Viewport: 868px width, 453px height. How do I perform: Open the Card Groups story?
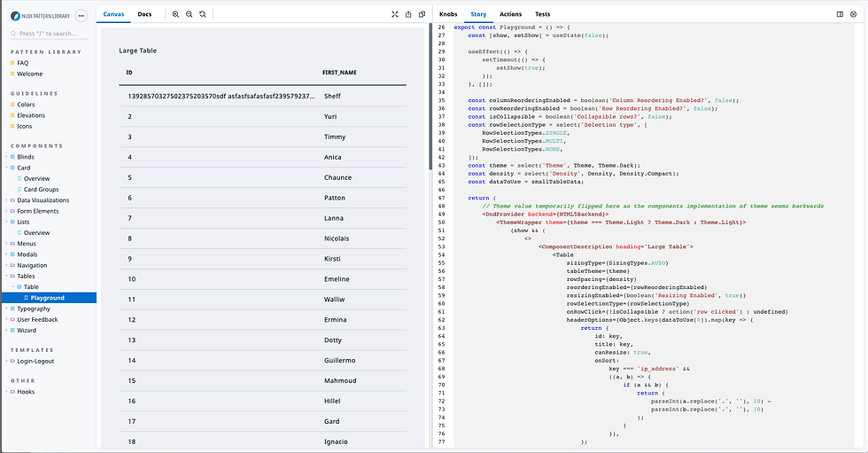[x=41, y=190]
